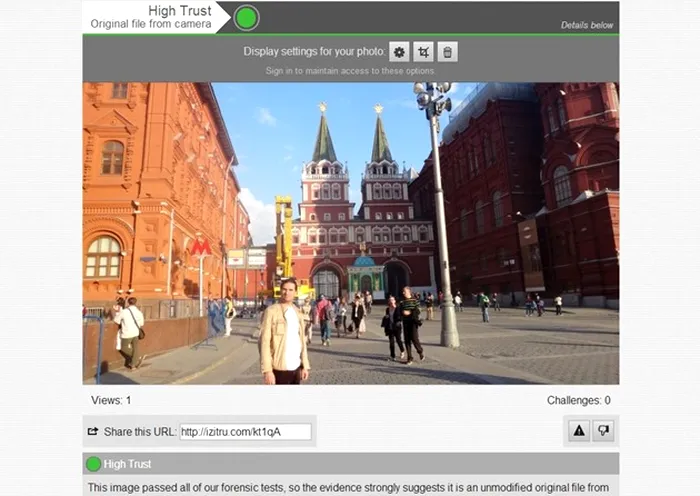The image size is (700, 496).
Task: Click the 'Challenges: 0' counter
Action: pos(578,400)
